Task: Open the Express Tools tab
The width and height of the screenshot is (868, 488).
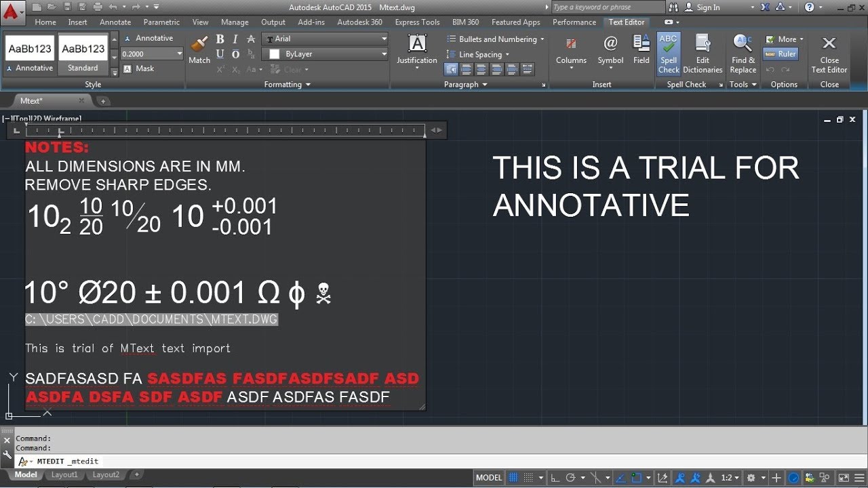Action: coord(417,22)
